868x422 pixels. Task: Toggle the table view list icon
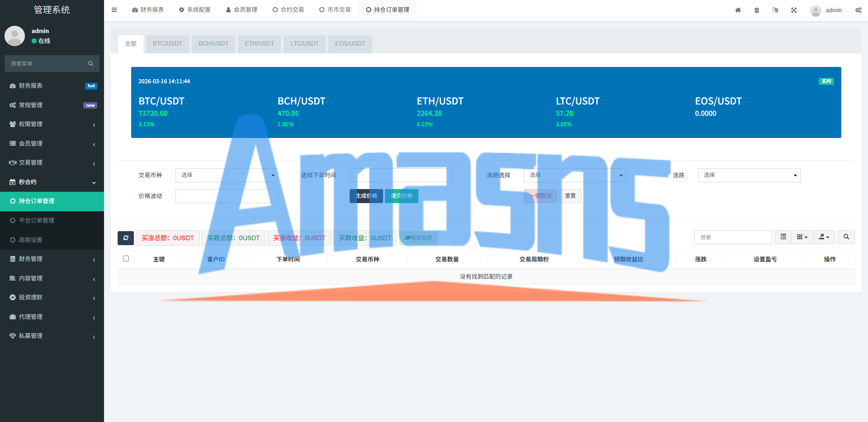[783, 237]
